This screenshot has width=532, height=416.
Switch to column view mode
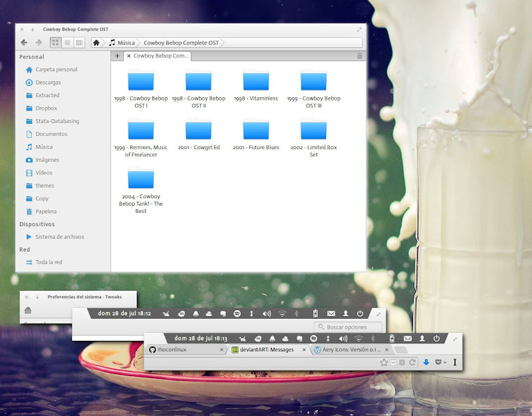(x=80, y=43)
